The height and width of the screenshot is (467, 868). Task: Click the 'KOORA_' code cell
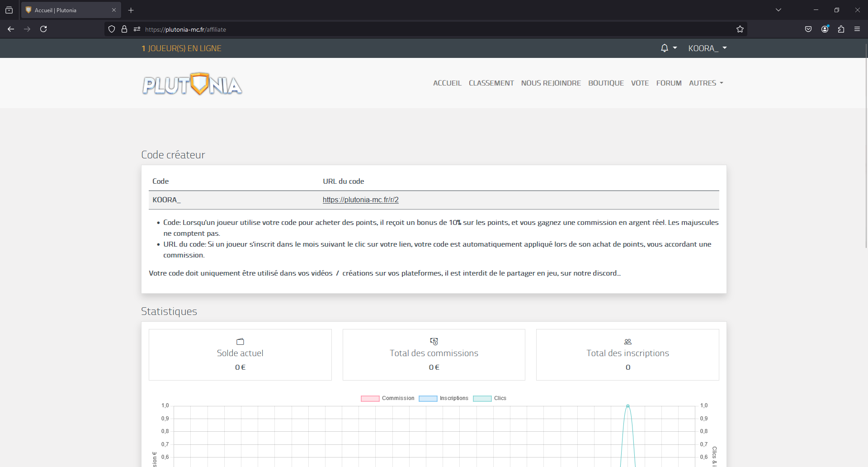[x=166, y=200]
